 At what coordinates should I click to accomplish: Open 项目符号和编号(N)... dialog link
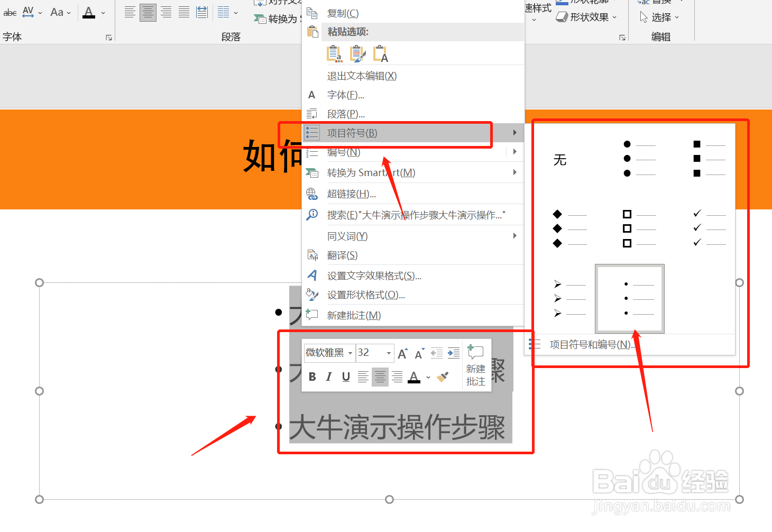coord(630,345)
